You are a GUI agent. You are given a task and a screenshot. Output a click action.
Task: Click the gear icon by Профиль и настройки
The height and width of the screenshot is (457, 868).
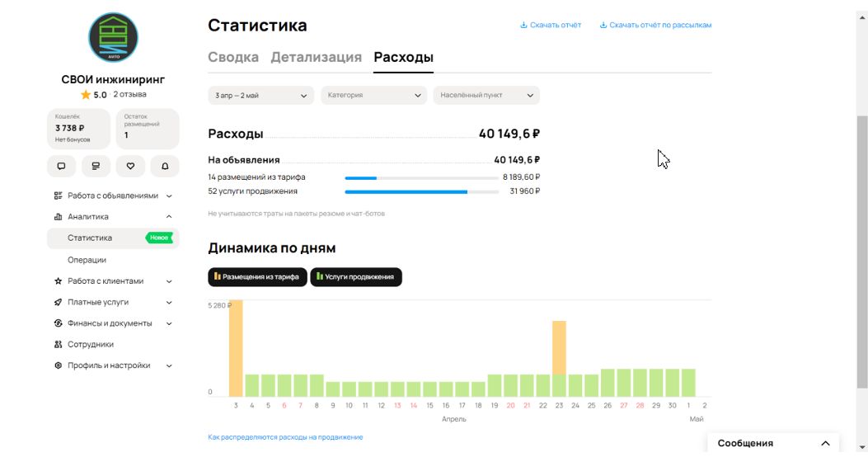pyautogui.click(x=59, y=365)
